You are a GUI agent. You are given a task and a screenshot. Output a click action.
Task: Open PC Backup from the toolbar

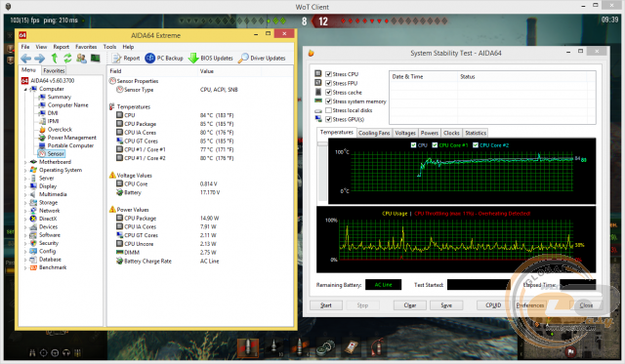pos(164,59)
